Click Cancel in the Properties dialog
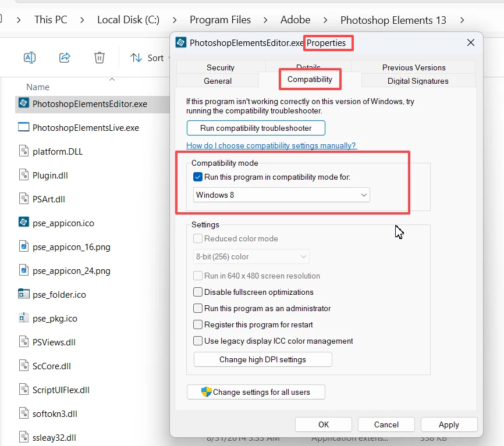 pyautogui.click(x=386, y=424)
